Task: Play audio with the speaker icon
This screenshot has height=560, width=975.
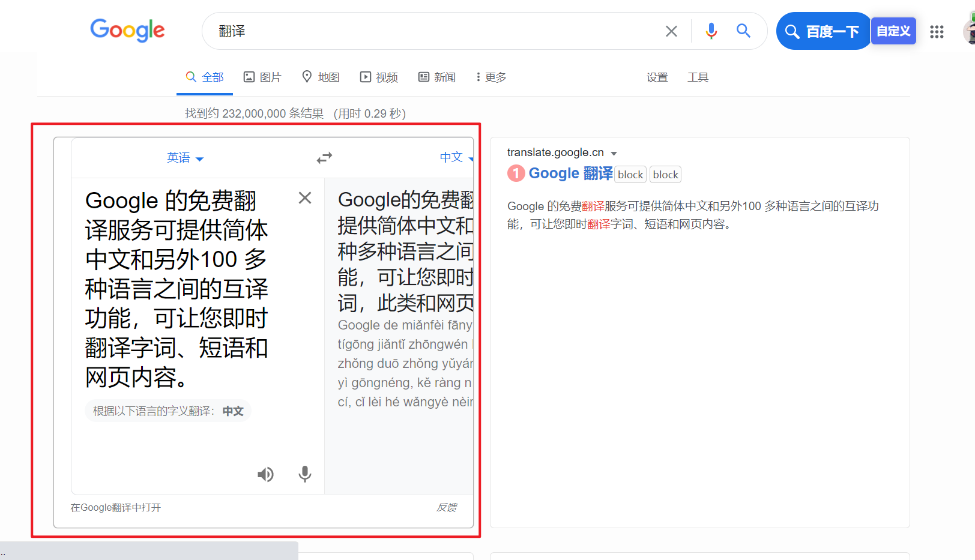Action: (x=265, y=474)
